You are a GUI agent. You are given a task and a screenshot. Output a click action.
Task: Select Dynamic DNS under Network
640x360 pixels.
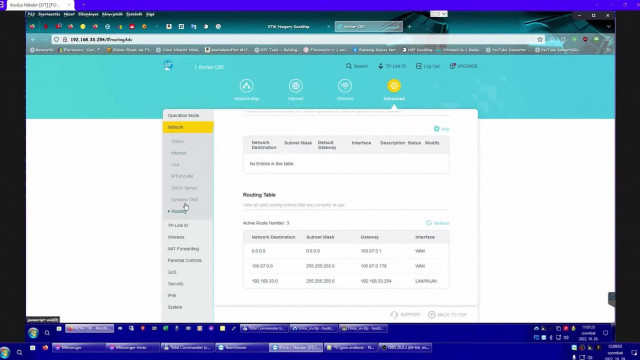(x=184, y=200)
